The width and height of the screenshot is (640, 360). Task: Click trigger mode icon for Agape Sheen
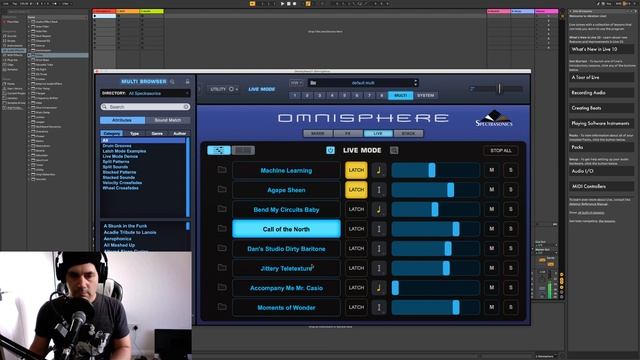pyautogui.click(x=379, y=190)
